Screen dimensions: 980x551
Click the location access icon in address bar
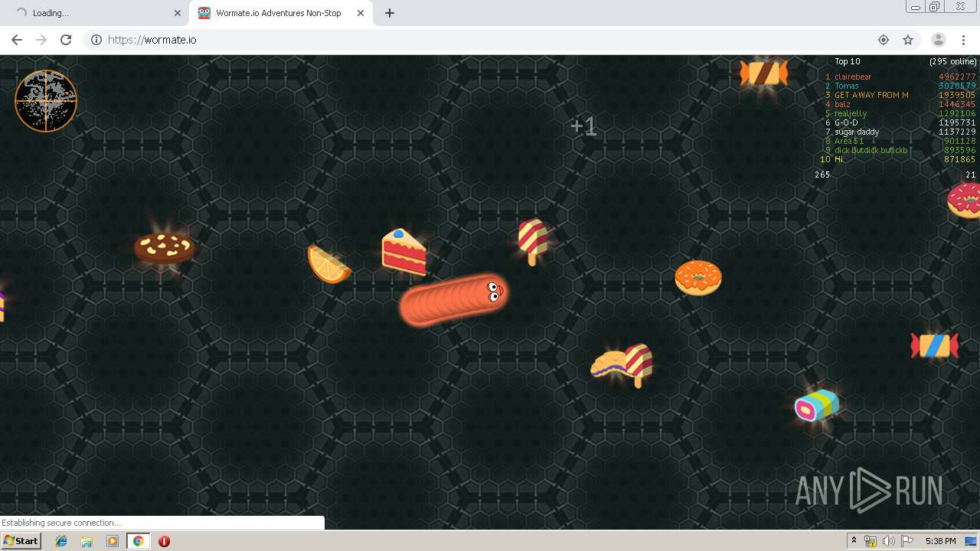point(884,40)
